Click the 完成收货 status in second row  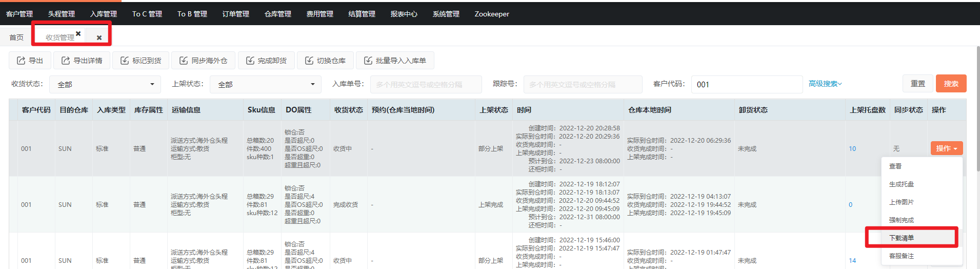click(346, 205)
